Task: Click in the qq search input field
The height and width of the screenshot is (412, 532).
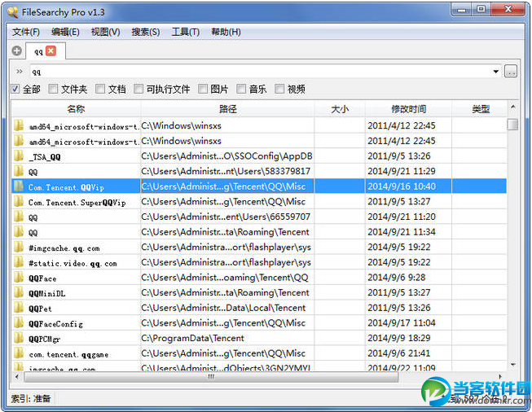Action: 260,72
